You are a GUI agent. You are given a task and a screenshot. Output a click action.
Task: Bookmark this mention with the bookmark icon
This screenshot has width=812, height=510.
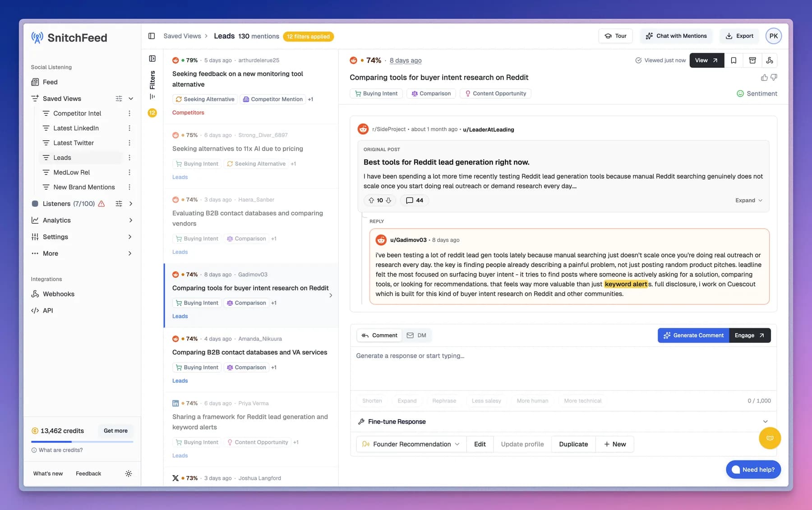[x=734, y=60]
